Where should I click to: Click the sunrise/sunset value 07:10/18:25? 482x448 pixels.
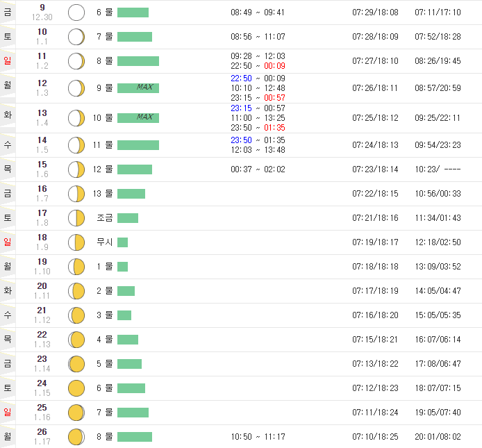tap(375, 437)
